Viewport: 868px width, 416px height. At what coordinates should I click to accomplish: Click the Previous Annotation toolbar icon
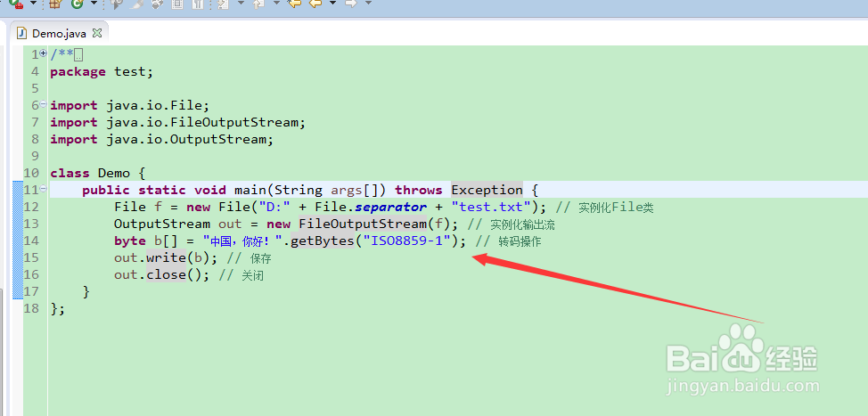(258, 4)
